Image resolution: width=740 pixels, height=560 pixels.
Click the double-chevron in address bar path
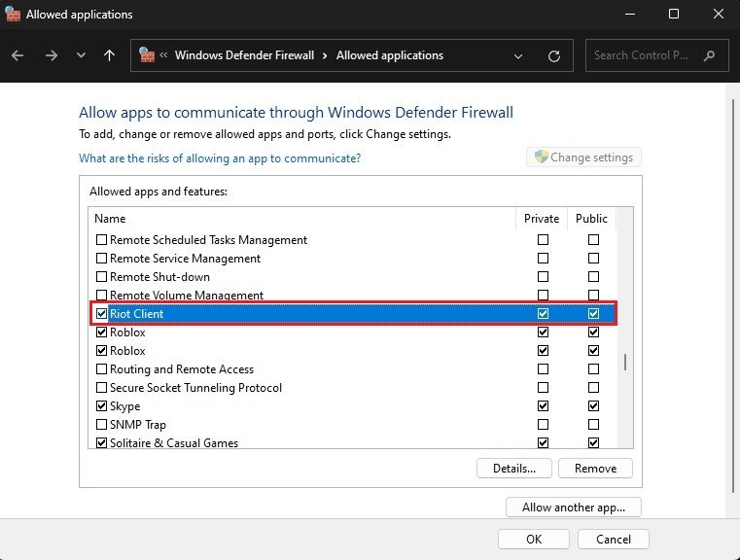point(164,55)
